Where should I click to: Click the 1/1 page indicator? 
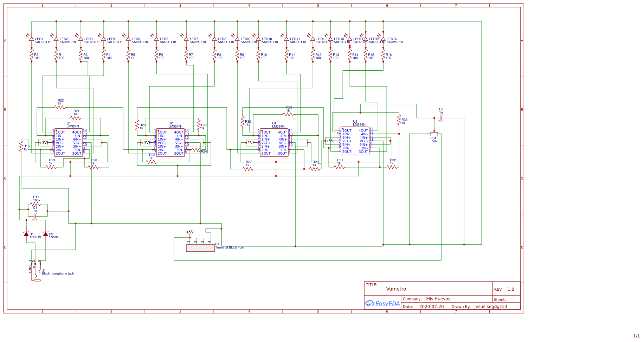click(x=637, y=336)
